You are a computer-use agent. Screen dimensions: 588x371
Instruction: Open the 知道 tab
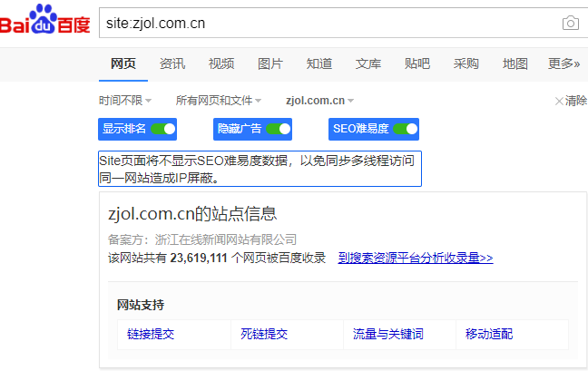pos(319,63)
